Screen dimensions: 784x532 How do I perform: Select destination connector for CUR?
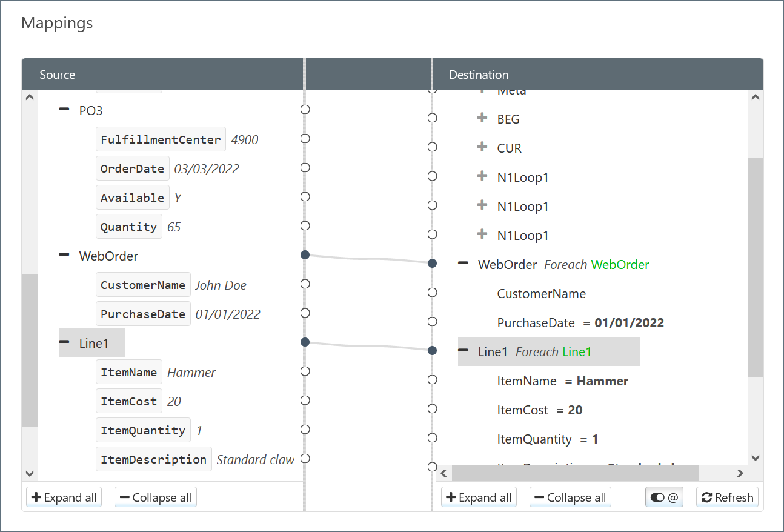pyautogui.click(x=432, y=147)
